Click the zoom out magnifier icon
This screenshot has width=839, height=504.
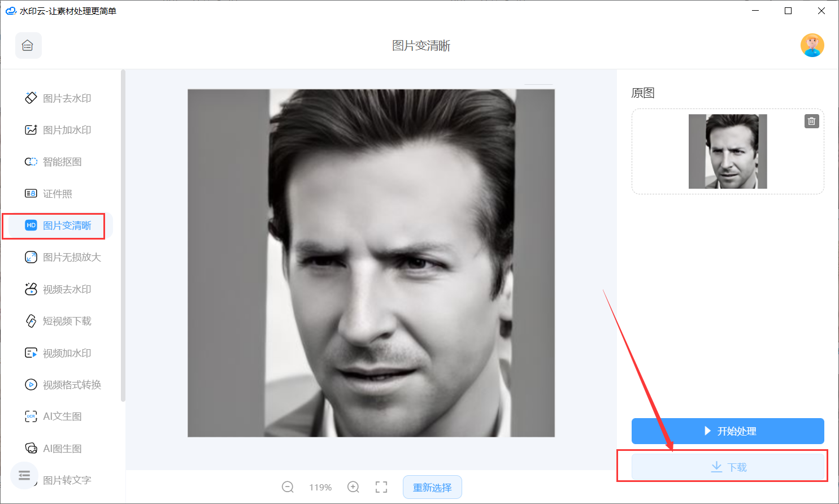pos(288,487)
